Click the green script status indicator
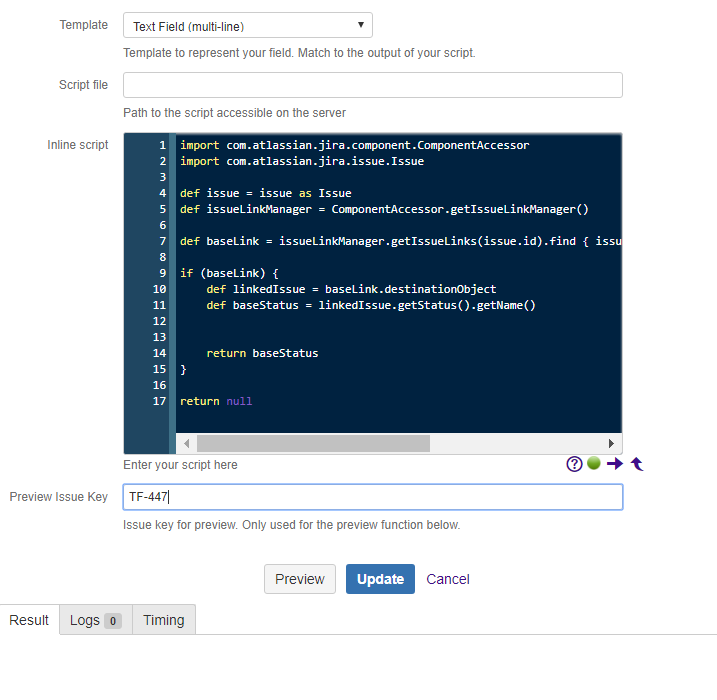The height and width of the screenshot is (700, 717). tap(594, 463)
